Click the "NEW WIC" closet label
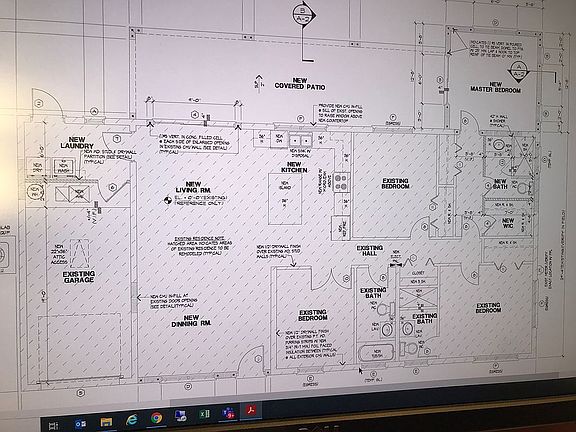576x432 pixels. [508, 223]
